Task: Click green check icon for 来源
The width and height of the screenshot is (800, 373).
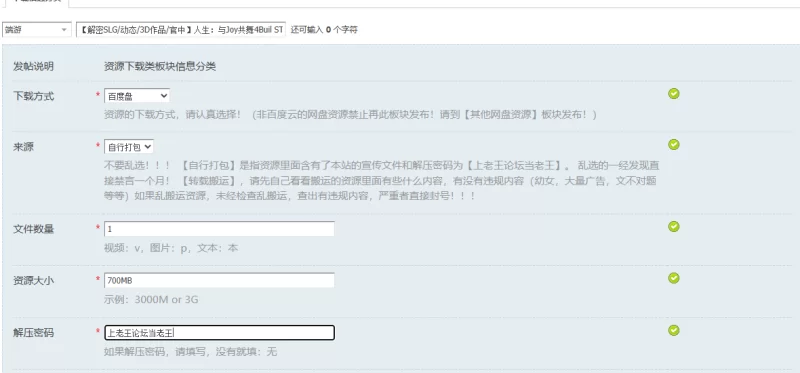Action: 674,144
